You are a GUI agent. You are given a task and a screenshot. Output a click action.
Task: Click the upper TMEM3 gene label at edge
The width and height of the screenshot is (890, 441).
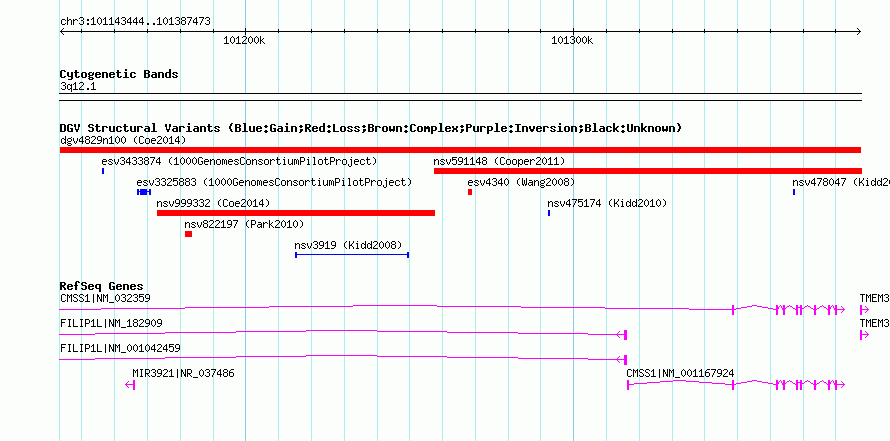[875, 298]
